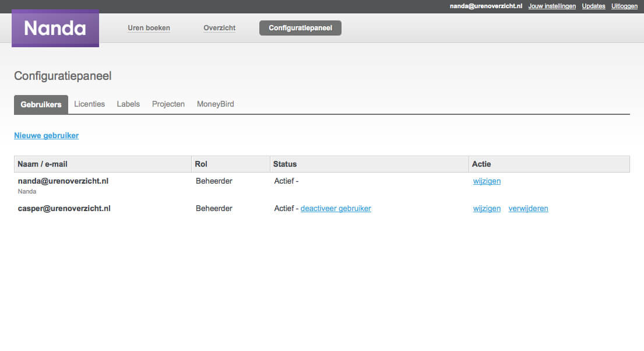The height and width of the screenshot is (351, 644).
Task: Click the Nieuwe gebruiker link
Action: [x=47, y=135]
